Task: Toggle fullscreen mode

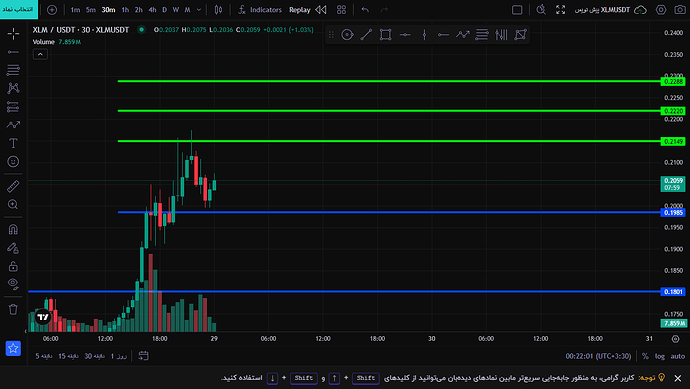Action: (560, 10)
